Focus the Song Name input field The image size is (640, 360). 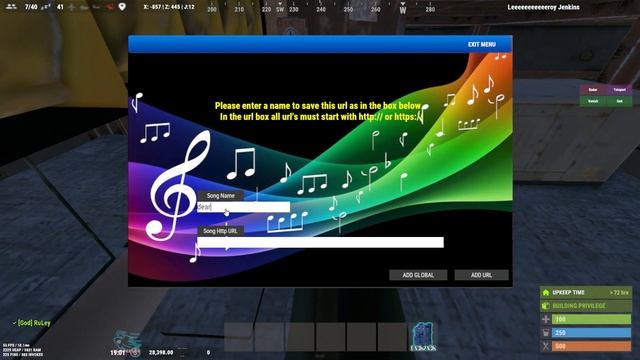(243, 207)
